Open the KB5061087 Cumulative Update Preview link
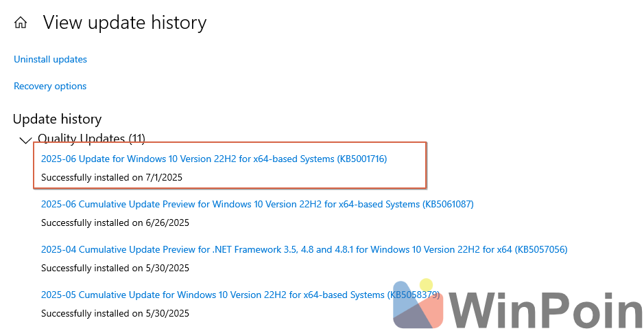The height and width of the screenshot is (331, 644). pyautogui.click(x=257, y=204)
